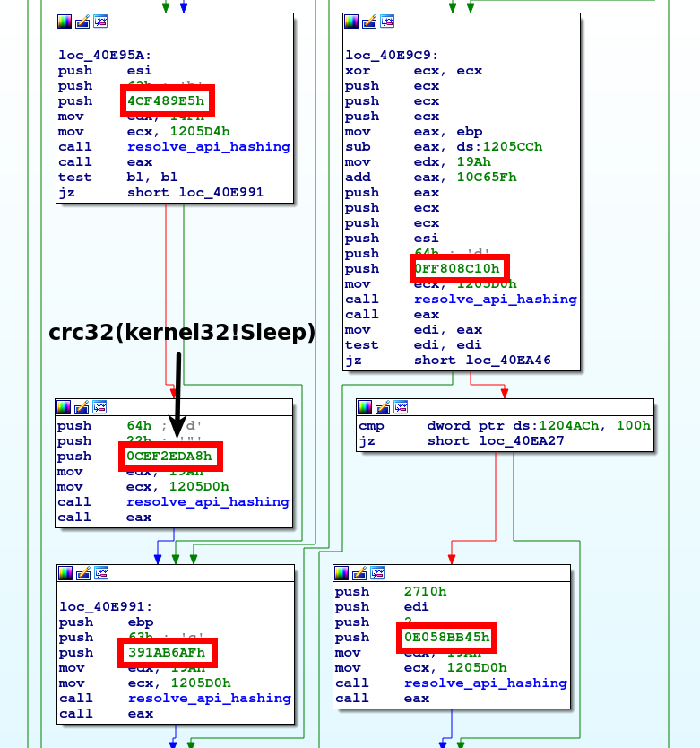Select 'push edi' in push 2710h block
700x748 pixels.
click(x=382, y=607)
